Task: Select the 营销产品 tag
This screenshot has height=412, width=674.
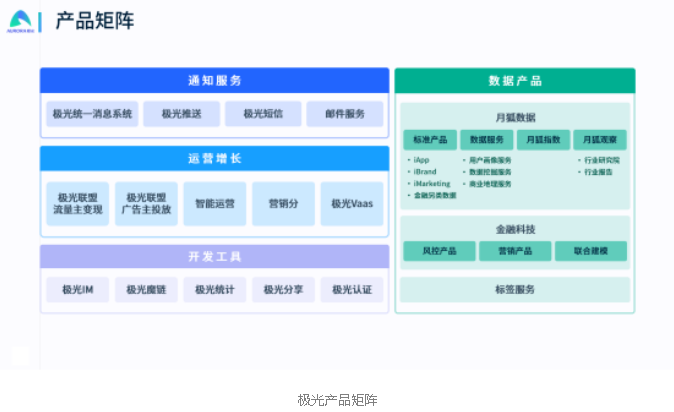Action: point(515,251)
